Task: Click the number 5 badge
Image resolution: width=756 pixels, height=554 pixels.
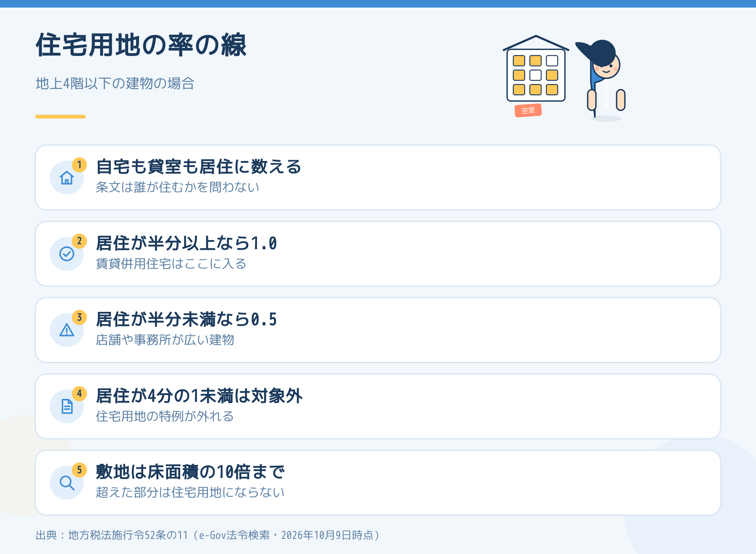Action: coord(79,470)
